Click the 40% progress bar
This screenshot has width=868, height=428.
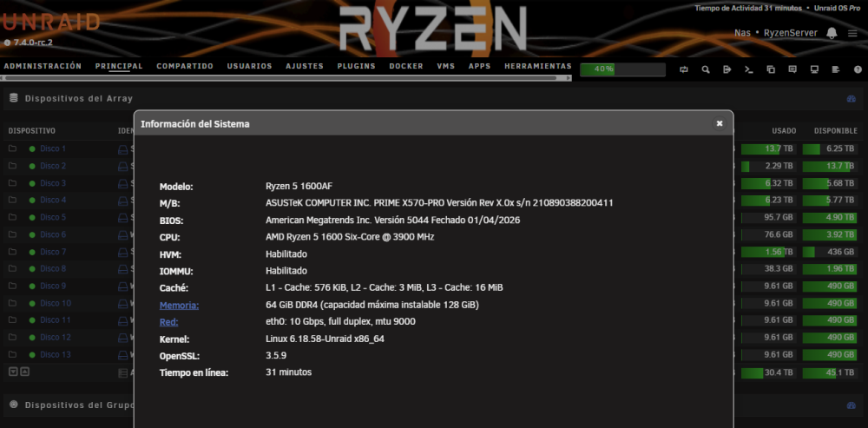coord(622,69)
